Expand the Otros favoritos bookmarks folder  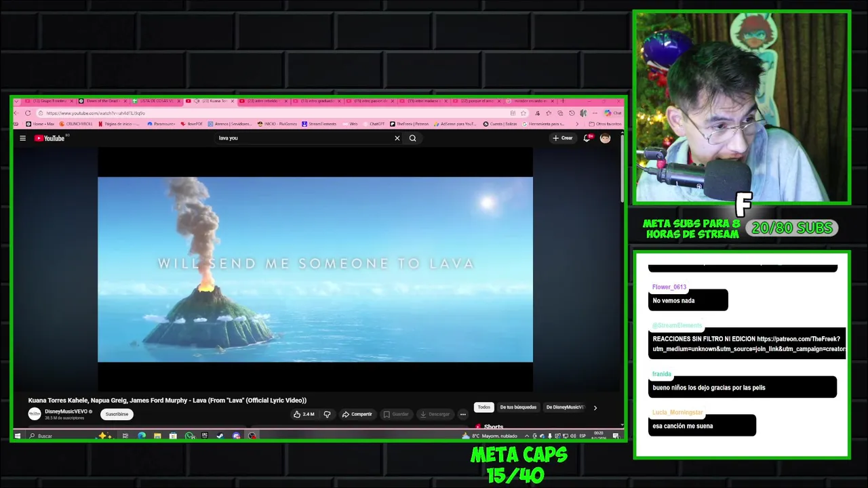pyautogui.click(x=606, y=124)
